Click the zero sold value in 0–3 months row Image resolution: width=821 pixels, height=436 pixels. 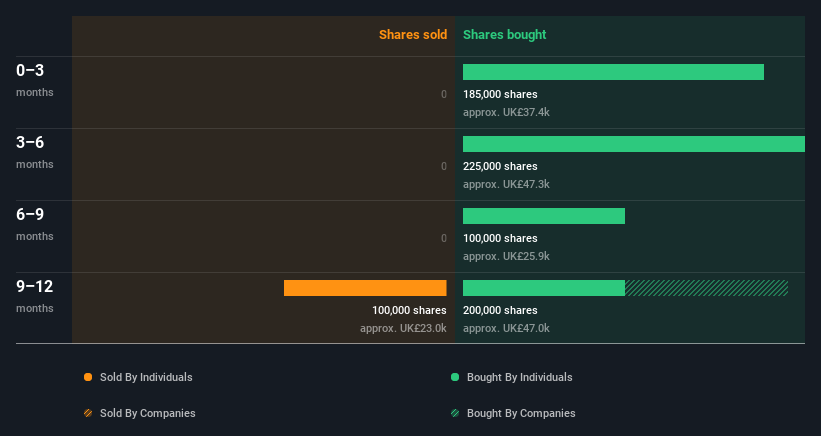444,94
